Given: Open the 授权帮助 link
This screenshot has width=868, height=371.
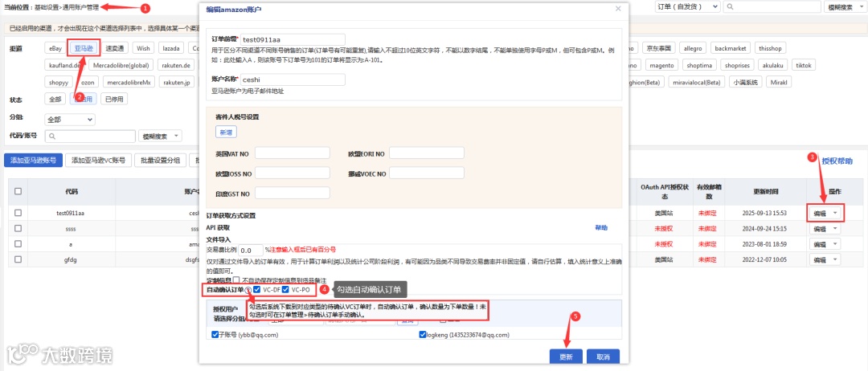Looking at the screenshot, I should click(837, 161).
